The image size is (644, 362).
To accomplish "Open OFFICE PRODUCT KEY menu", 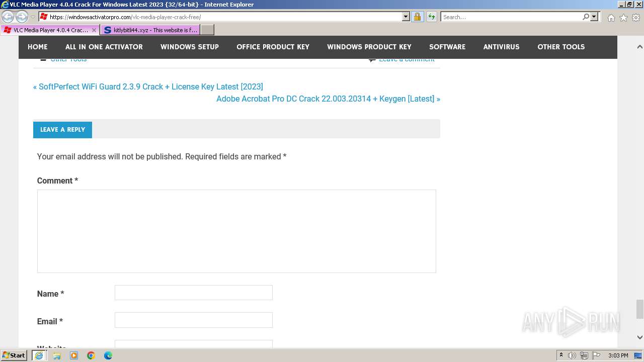I will pos(273,47).
